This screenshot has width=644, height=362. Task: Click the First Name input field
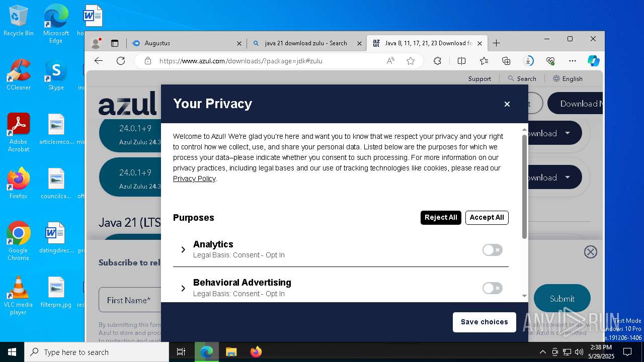click(x=130, y=300)
